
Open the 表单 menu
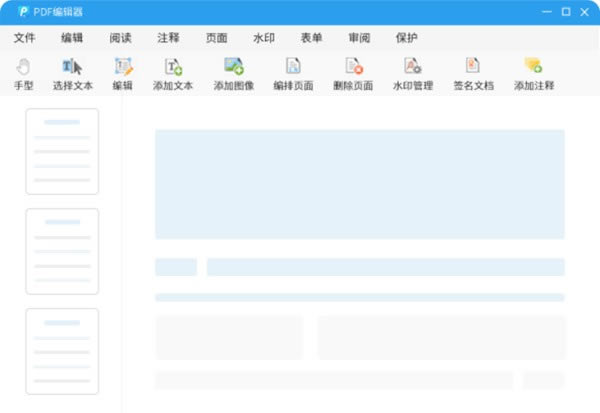tap(311, 38)
